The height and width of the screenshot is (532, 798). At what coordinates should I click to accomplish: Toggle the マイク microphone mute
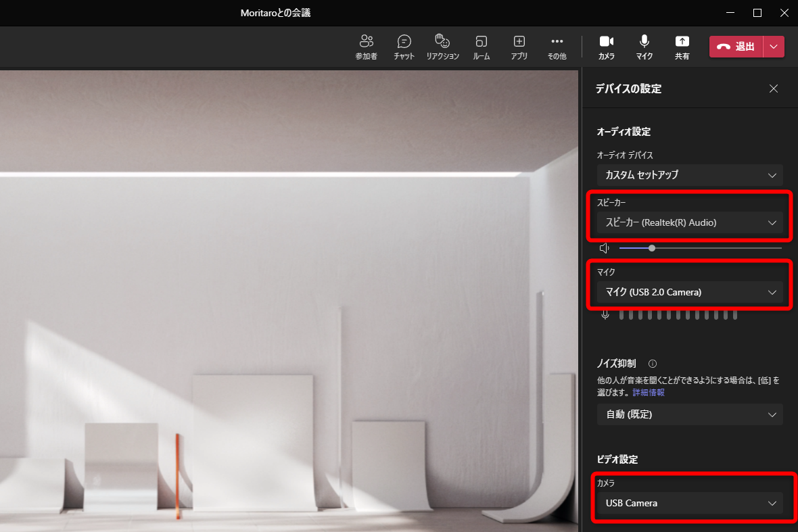coord(644,47)
